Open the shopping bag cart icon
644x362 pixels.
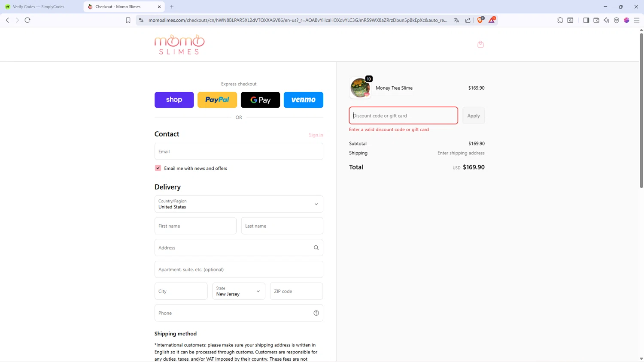480,44
